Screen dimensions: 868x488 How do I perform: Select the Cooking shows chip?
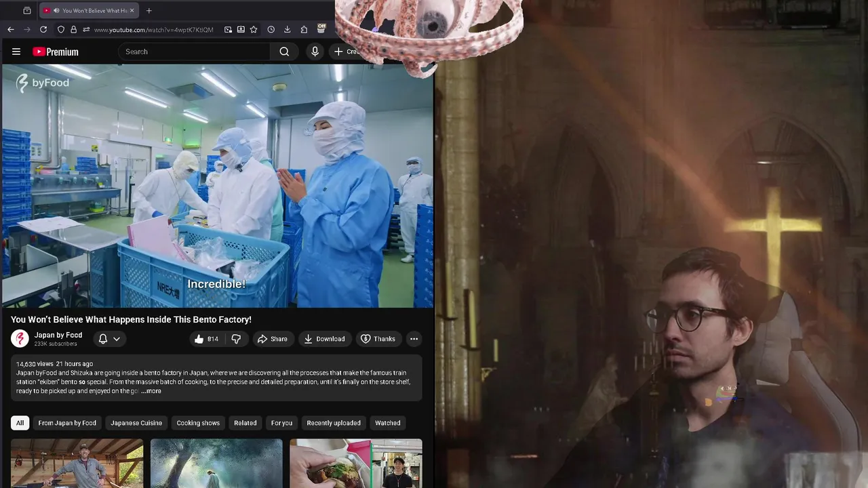[198, 423]
